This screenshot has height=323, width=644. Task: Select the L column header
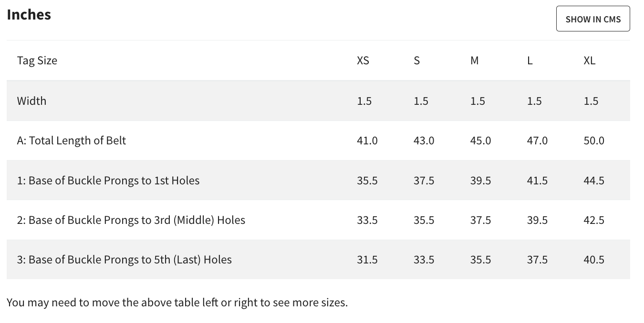[530, 61]
